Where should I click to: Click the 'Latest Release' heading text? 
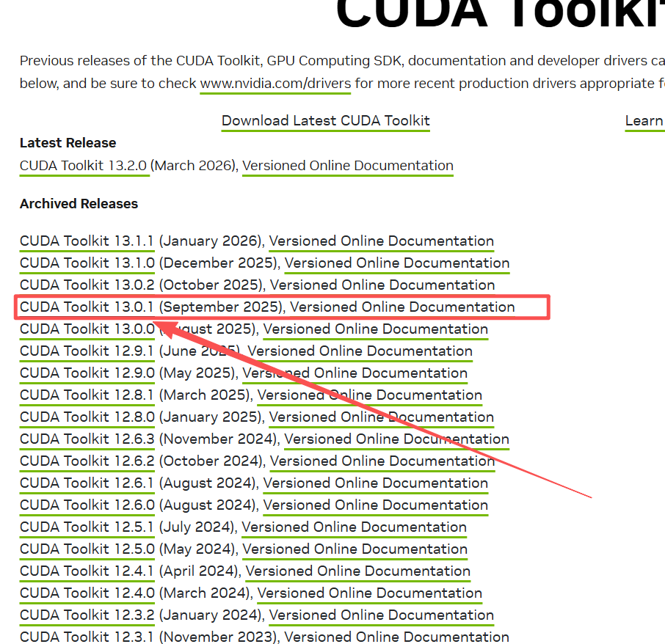(68, 143)
